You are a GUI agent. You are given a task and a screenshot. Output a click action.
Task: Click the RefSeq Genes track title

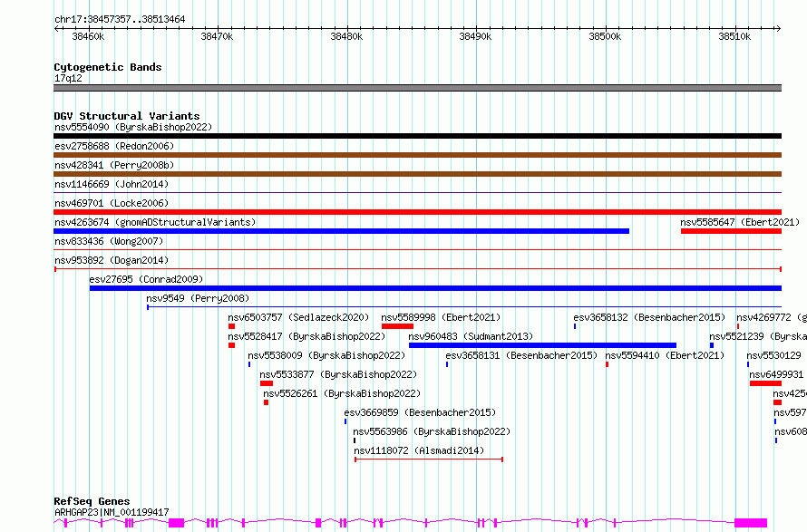click(92, 501)
